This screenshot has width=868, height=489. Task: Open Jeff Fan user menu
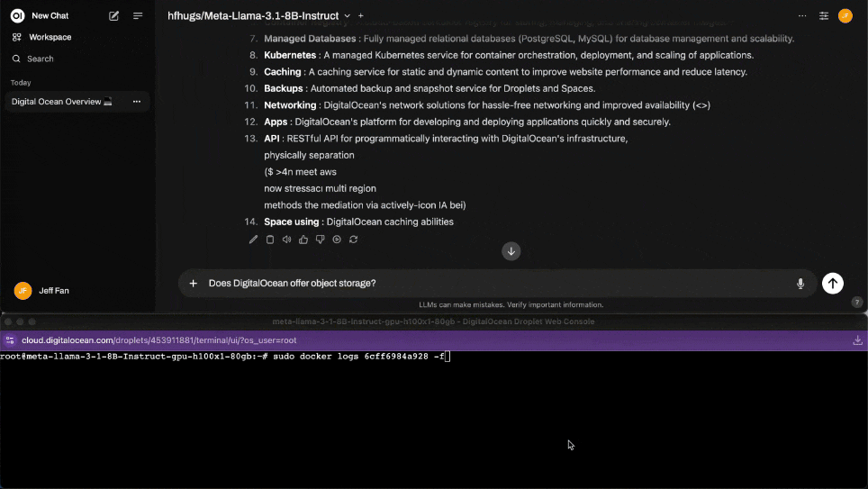tap(42, 291)
